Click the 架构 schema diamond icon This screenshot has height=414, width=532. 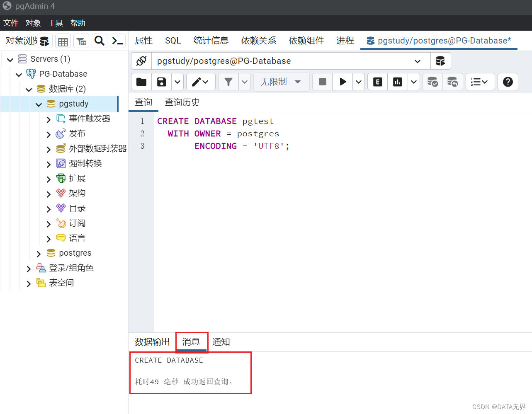tap(61, 193)
